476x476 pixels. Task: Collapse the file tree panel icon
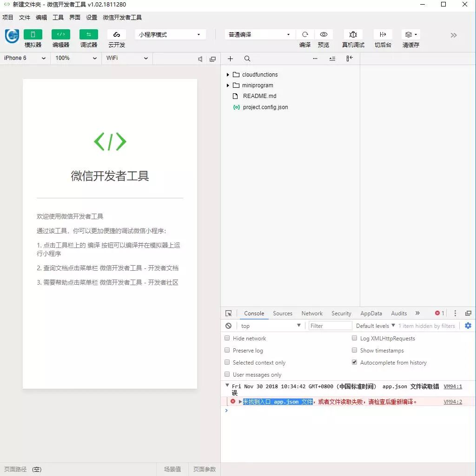pos(350,59)
